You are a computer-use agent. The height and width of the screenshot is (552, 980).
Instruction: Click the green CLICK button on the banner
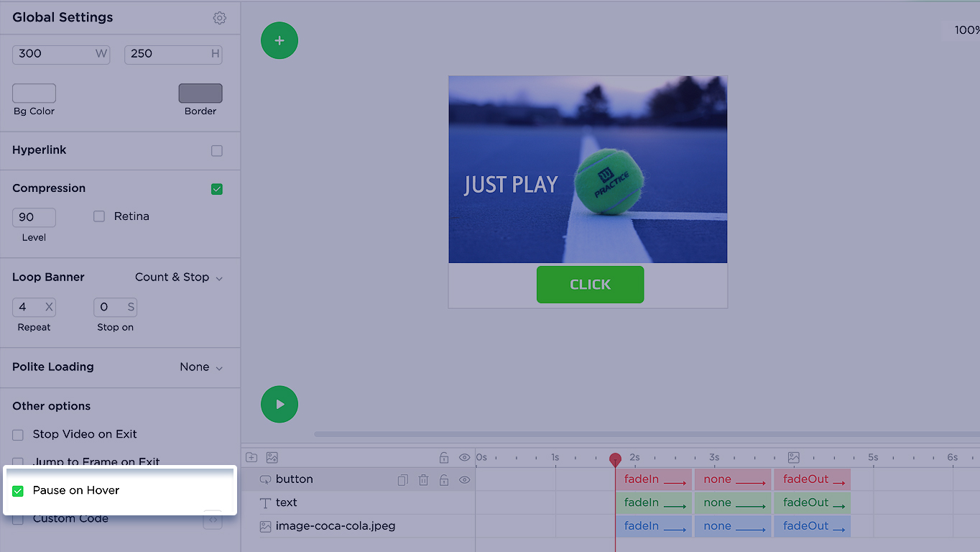(590, 285)
